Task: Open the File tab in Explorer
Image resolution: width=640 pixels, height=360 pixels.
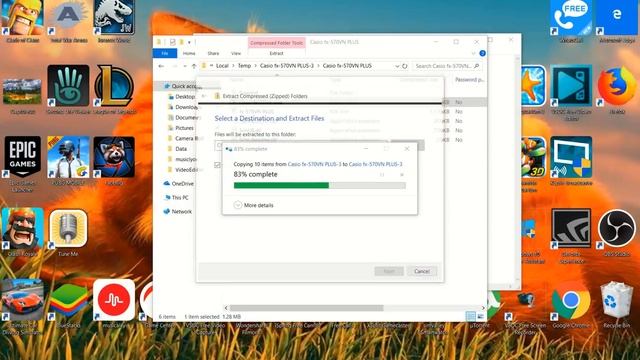Action: [x=165, y=53]
